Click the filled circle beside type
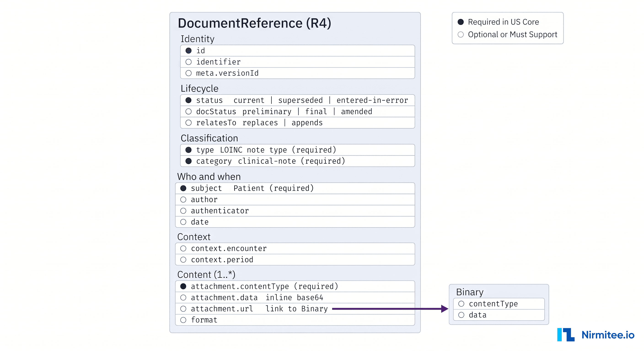The height and width of the screenshot is (351, 644). pyautogui.click(x=188, y=150)
